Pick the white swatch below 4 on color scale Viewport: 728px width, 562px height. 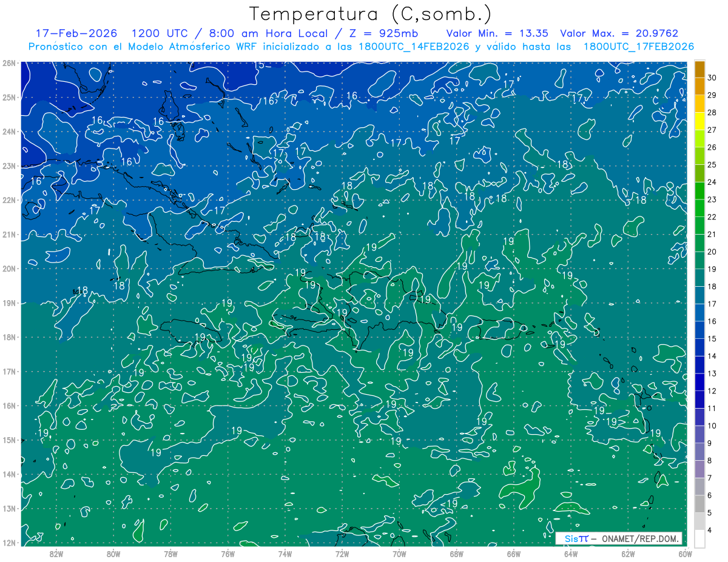[699, 538]
